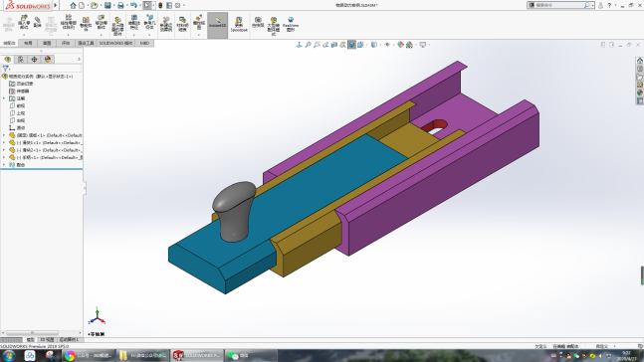Switch to the Layout ribbon tab
This screenshot has width=644, height=362.
(28, 43)
